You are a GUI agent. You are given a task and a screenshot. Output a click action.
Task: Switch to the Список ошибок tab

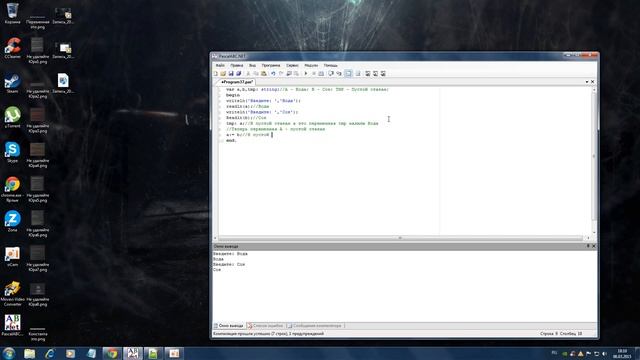pos(266,326)
